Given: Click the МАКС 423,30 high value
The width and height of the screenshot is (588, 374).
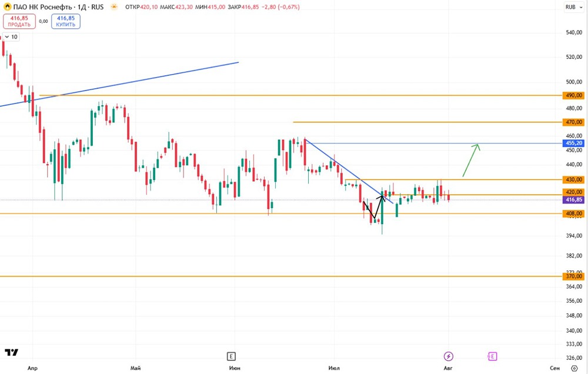Looking at the screenshot, I should pos(176,6).
